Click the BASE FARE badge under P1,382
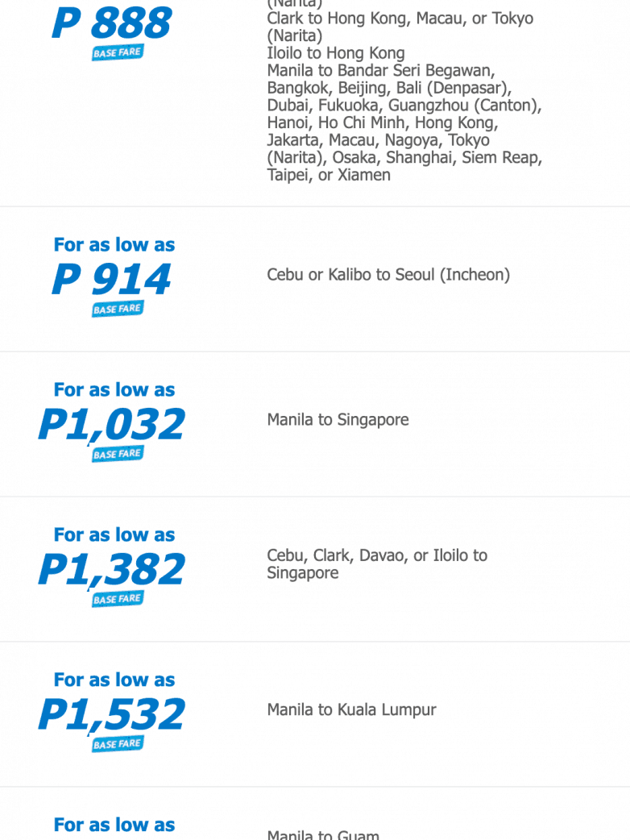The width and height of the screenshot is (630, 840). point(118,600)
